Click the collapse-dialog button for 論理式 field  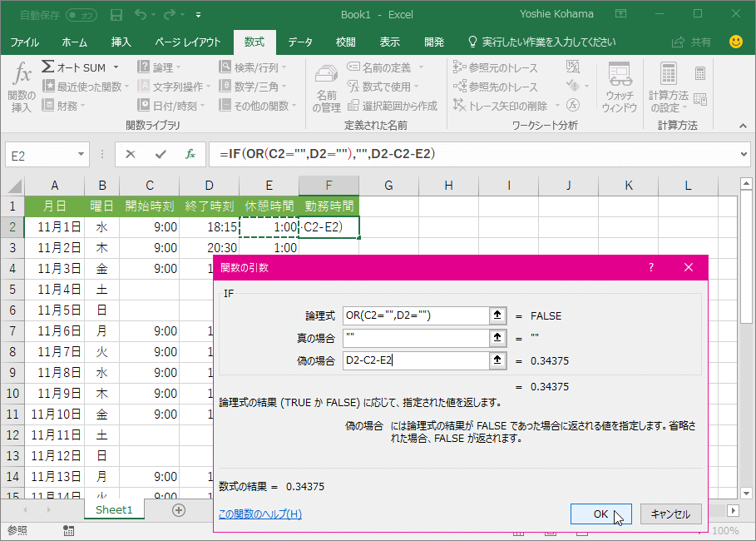click(498, 315)
